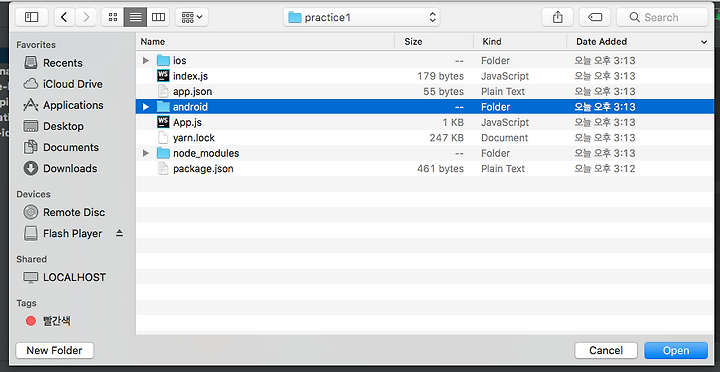Select the App.js file name

(x=187, y=122)
